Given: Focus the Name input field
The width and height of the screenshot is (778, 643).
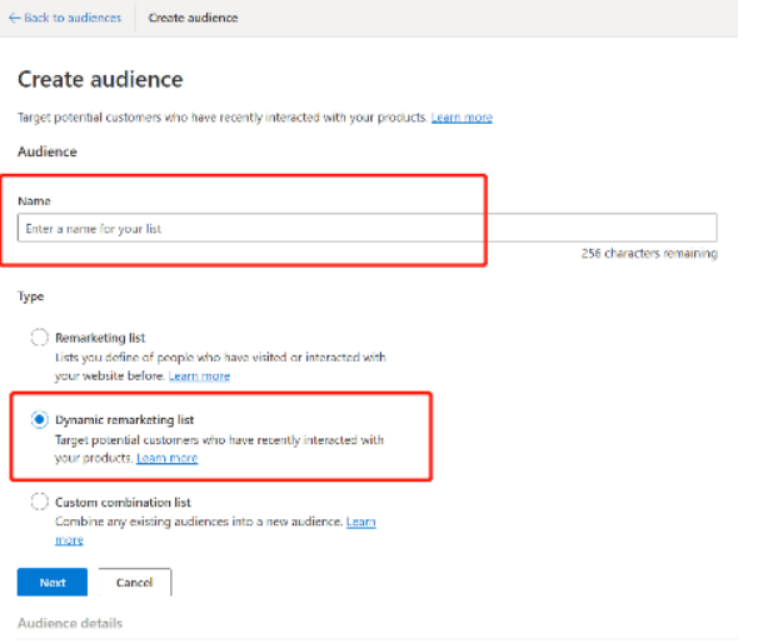Looking at the screenshot, I should pos(367,228).
